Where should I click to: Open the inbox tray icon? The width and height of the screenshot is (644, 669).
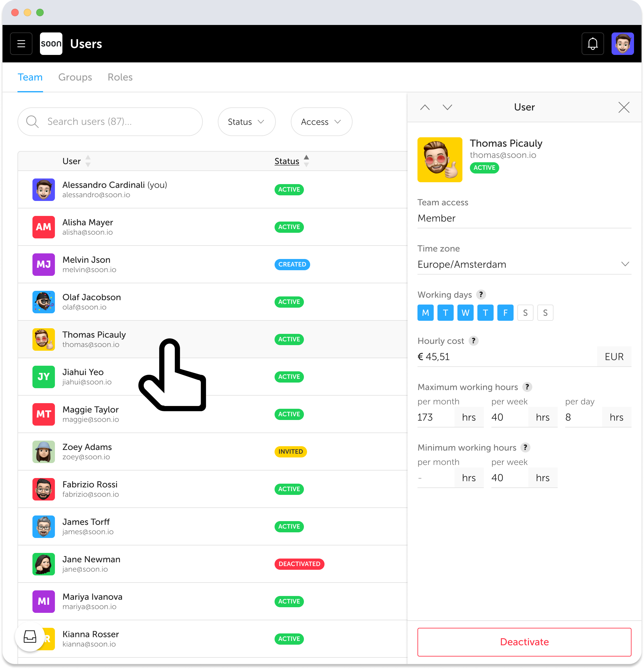tap(30, 637)
